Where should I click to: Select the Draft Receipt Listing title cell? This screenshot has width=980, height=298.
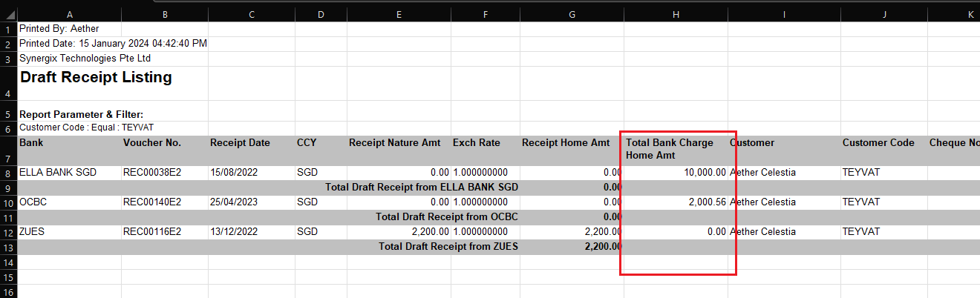pyautogui.click(x=96, y=78)
